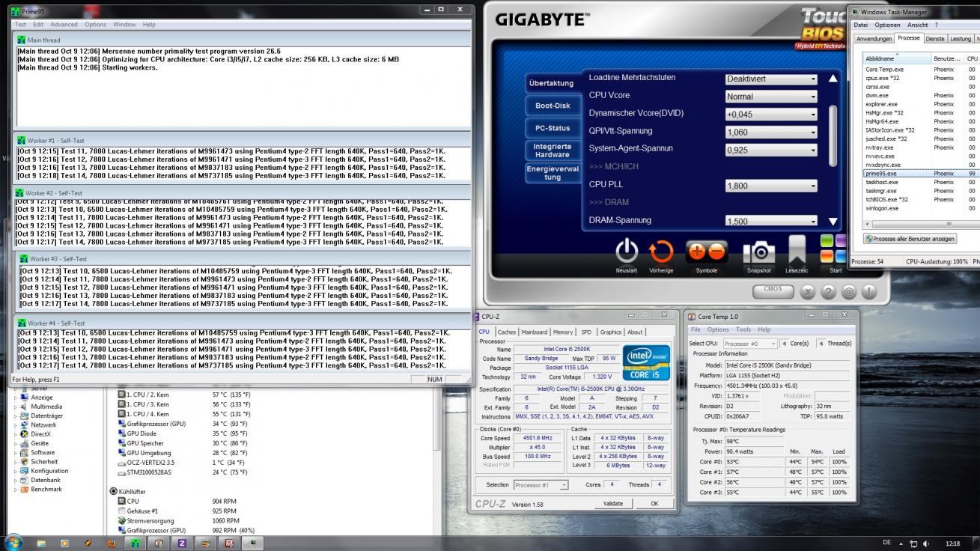Open CPU Vcore dropdown showing Normal
Screen dimensions: 980x551
point(771,97)
